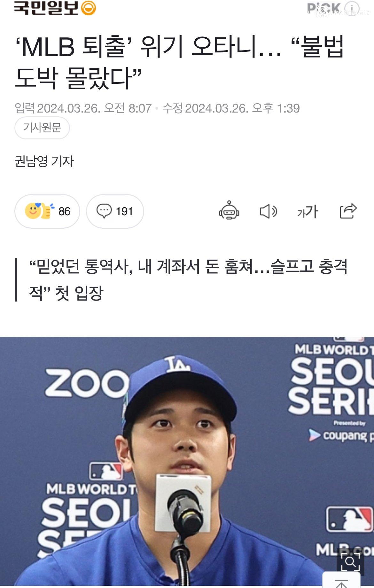The image size is (374, 588).
Task: Tap the AI summary robot icon
Action: (229, 211)
